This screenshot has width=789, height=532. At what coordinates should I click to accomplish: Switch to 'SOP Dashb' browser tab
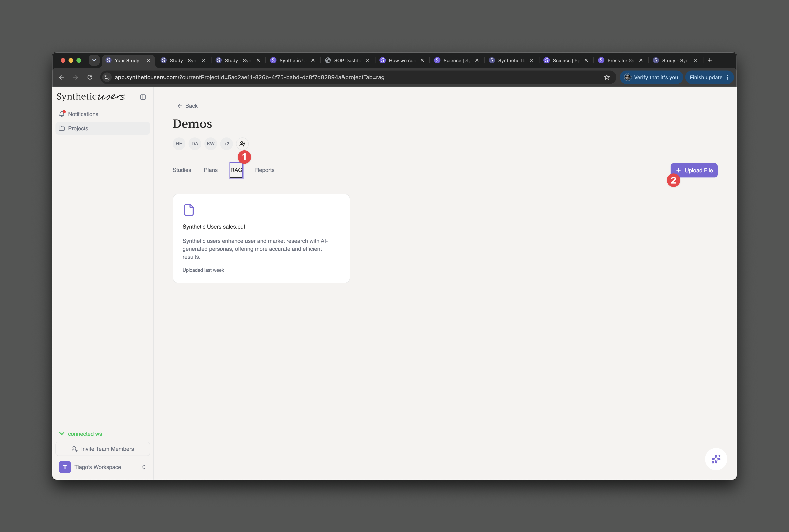[347, 60]
